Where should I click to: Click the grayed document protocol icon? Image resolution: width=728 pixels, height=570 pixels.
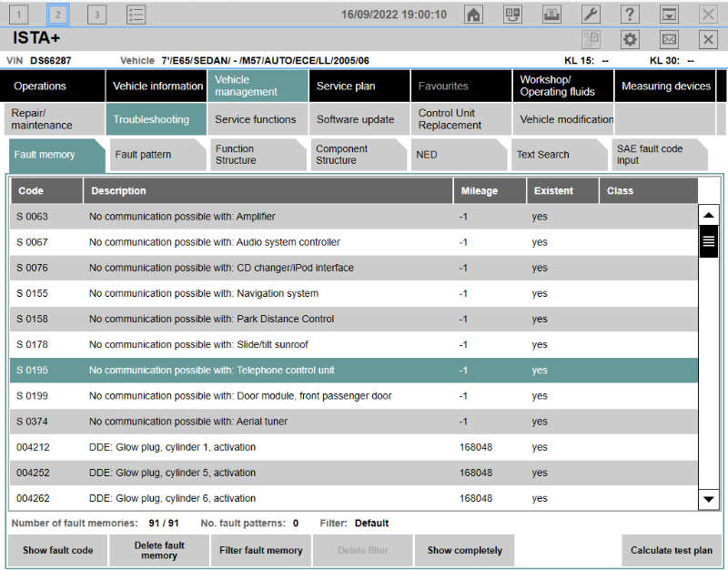(x=591, y=39)
